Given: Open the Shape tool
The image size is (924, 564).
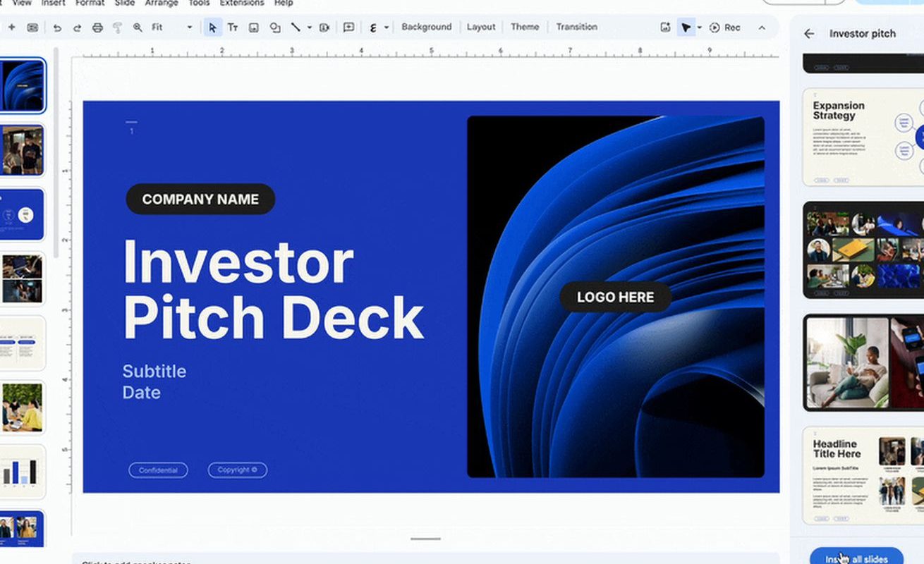Looking at the screenshot, I should (x=275, y=27).
